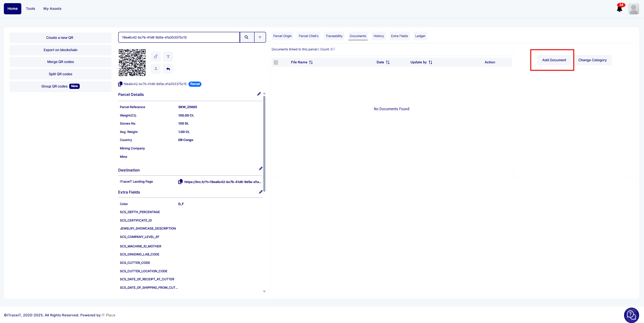Click the undo back-arrow icon

tap(168, 69)
